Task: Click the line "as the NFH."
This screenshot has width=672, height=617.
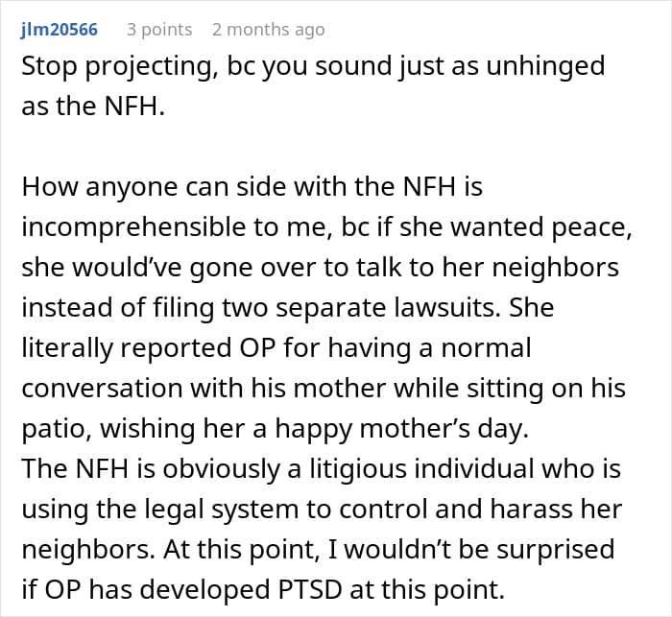Action: coord(93,106)
